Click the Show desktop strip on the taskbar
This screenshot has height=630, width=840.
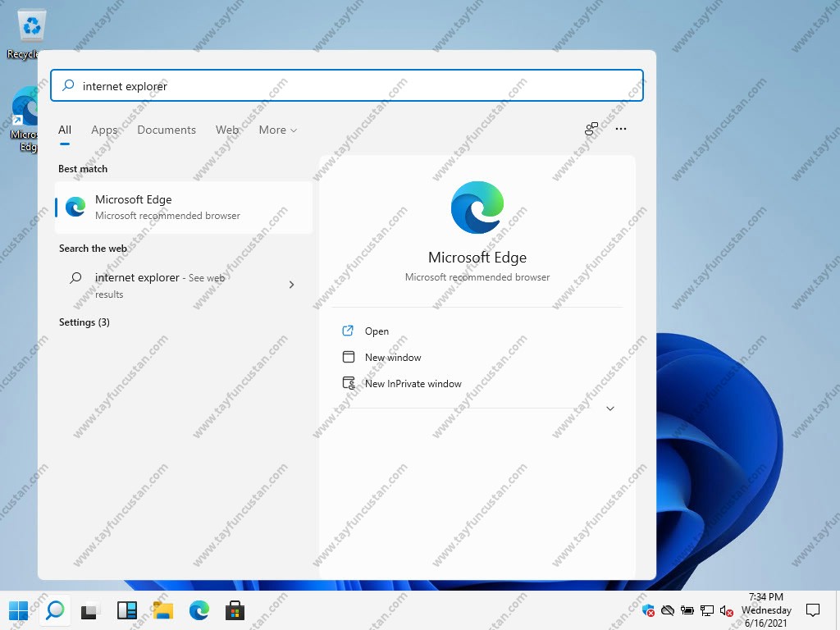pyautogui.click(x=838, y=610)
